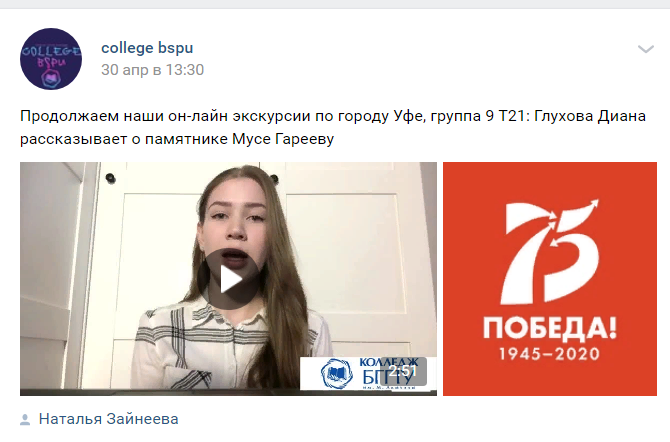Open the college bspu community name link
This screenshot has height=442, width=670.
pyautogui.click(x=147, y=47)
